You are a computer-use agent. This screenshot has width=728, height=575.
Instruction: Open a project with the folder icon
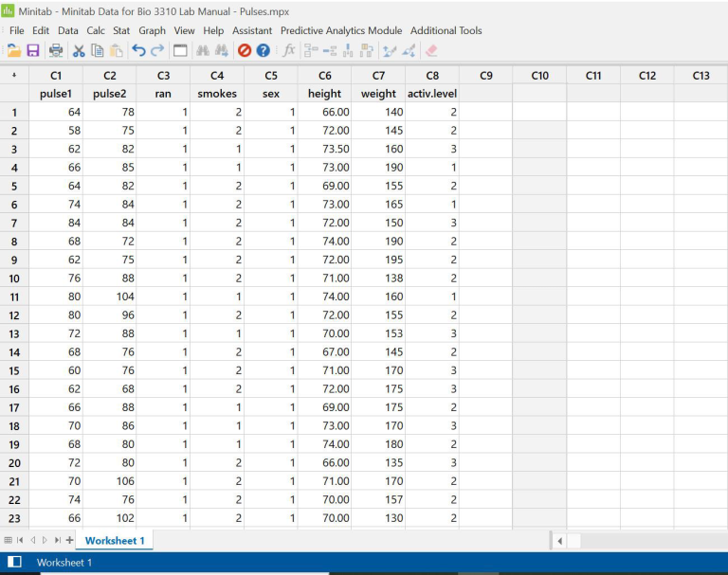[x=14, y=50]
